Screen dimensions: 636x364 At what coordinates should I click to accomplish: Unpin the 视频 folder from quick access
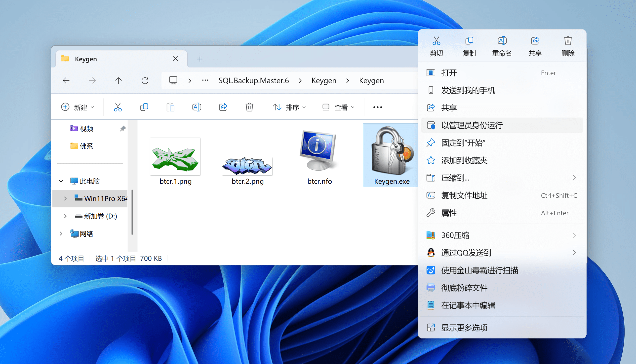pyautogui.click(x=123, y=129)
